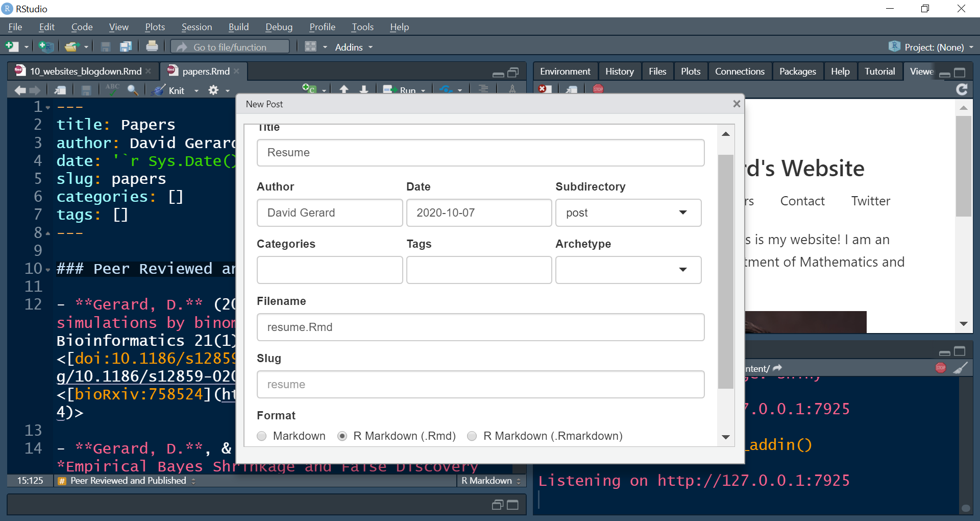Click the Find/Replace magnifier icon

pos(133,90)
